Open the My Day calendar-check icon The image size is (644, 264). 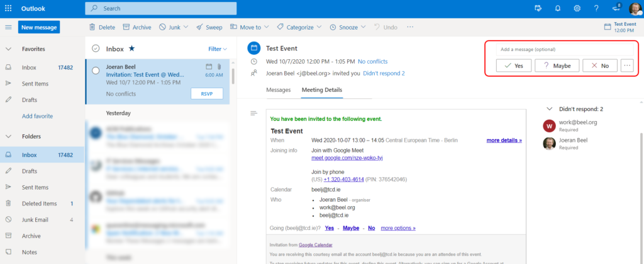pos(538,8)
